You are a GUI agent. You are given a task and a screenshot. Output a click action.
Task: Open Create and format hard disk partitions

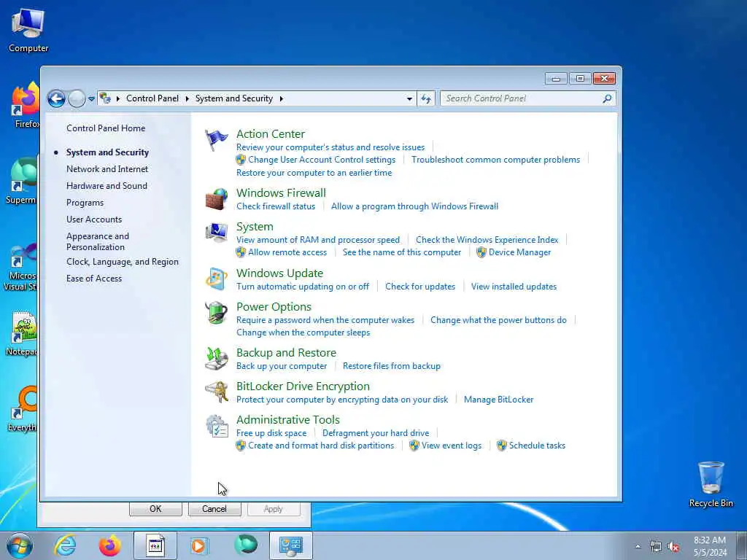click(321, 446)
